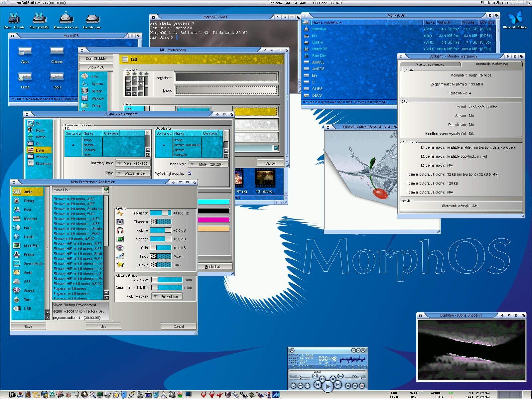Select the AmiSSL volume row in MorphOSek
Screen dimensions: 532x399
(x=349, y=62)
